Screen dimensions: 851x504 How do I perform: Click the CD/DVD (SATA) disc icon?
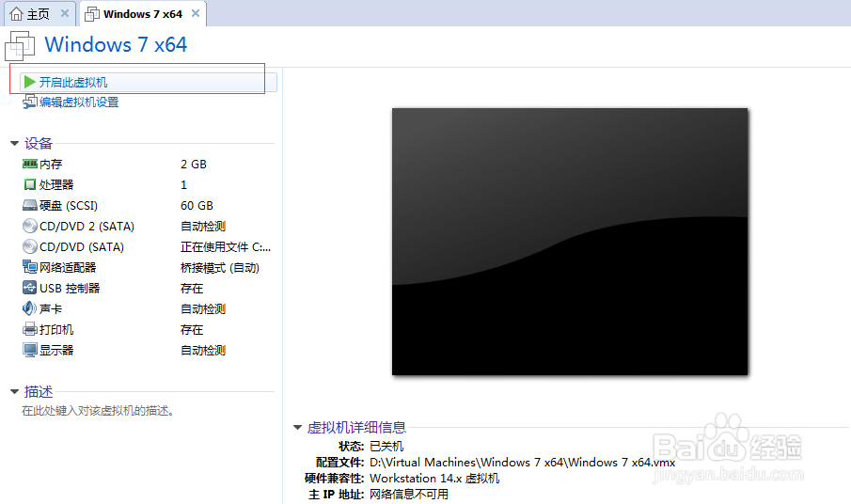pyautogui.click(x=30, y=246)
